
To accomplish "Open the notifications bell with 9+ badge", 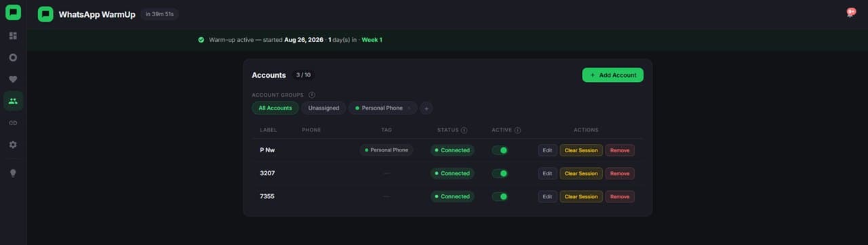I will click(x=850, y=12).
